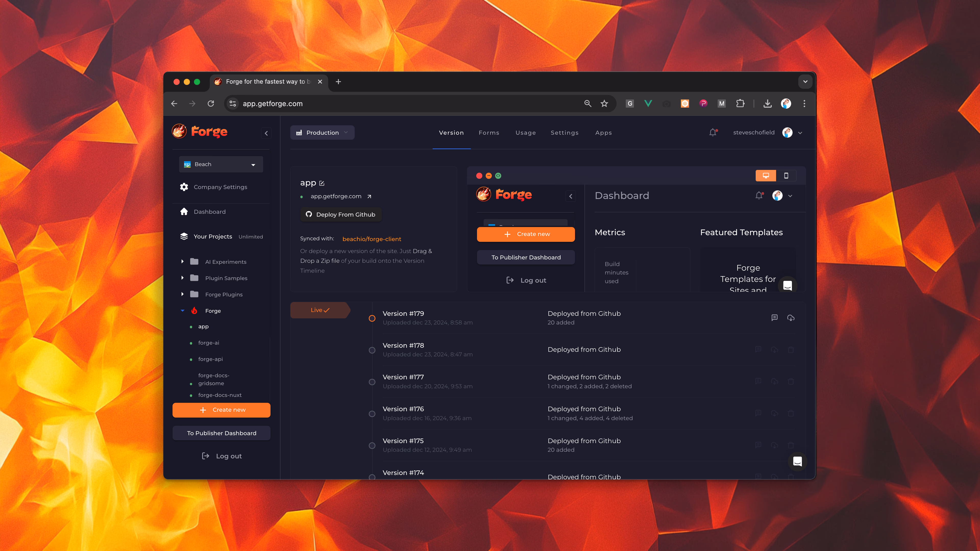Collapse the Forge sidebar with the chevron
This screenshot has width=980, height=551.
[266, 133]
